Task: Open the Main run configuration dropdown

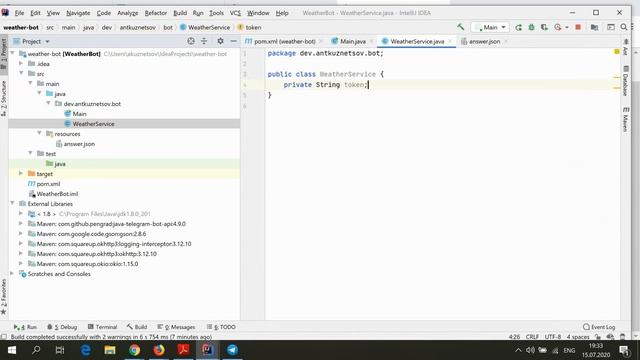Action: 490,27
